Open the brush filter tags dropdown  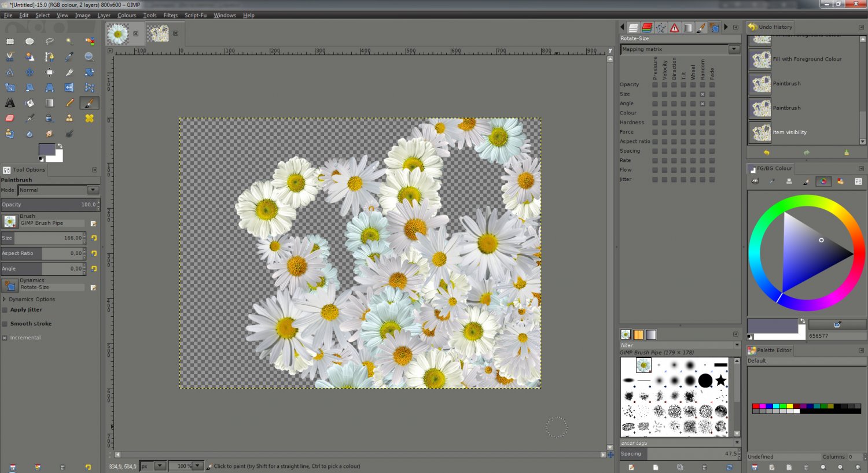point(737,345)
